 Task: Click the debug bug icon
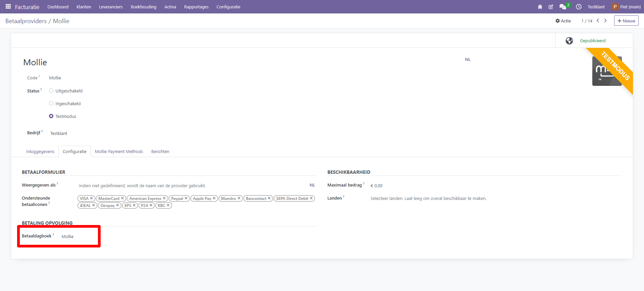540,7
